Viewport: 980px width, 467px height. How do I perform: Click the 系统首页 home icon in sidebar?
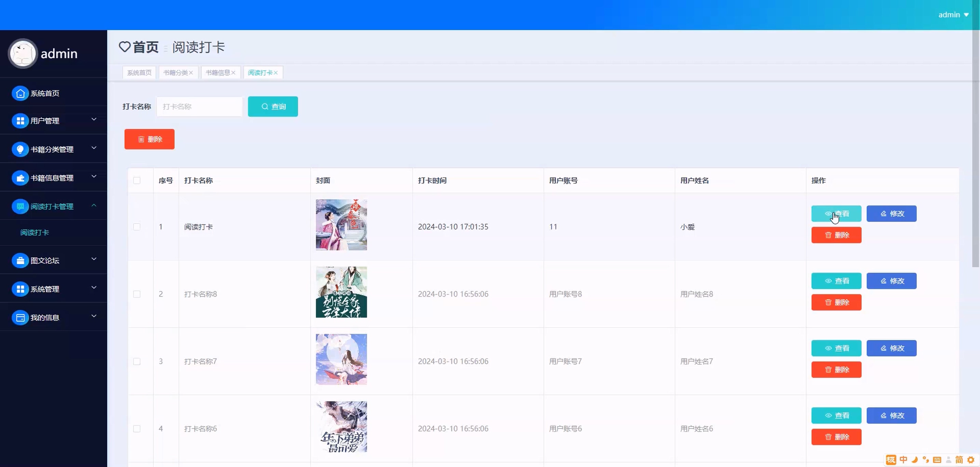pos(20,93)
